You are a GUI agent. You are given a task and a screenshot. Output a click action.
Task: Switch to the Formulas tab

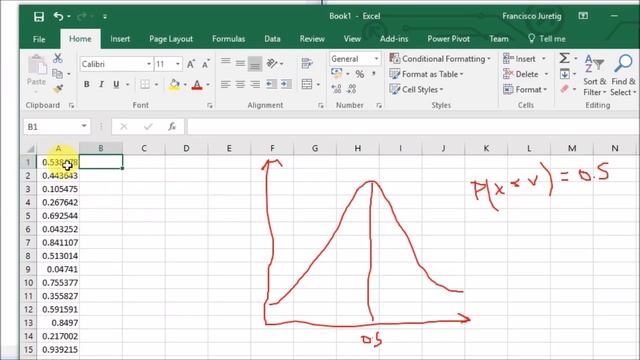[x=229, y=39]
